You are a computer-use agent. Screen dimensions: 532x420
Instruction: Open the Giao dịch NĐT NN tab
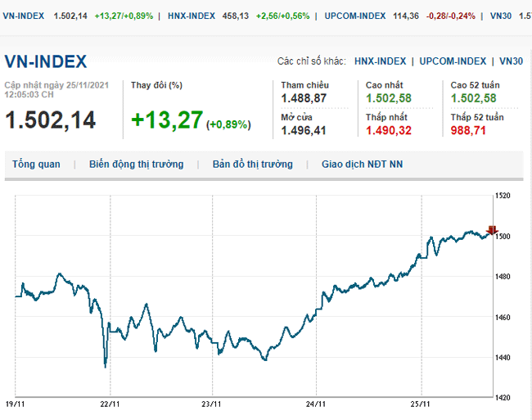[x=362, y=165]
